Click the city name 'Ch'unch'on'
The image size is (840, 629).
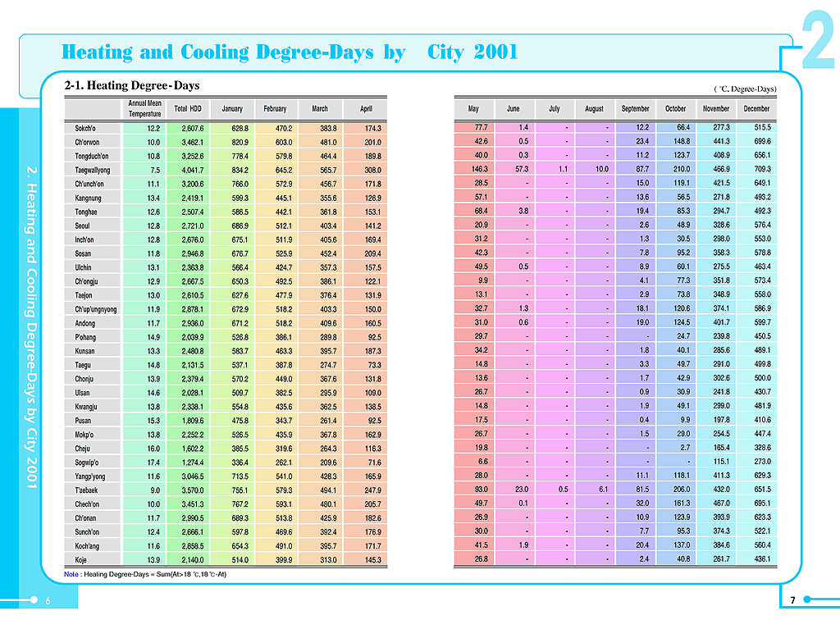(89, 185)
